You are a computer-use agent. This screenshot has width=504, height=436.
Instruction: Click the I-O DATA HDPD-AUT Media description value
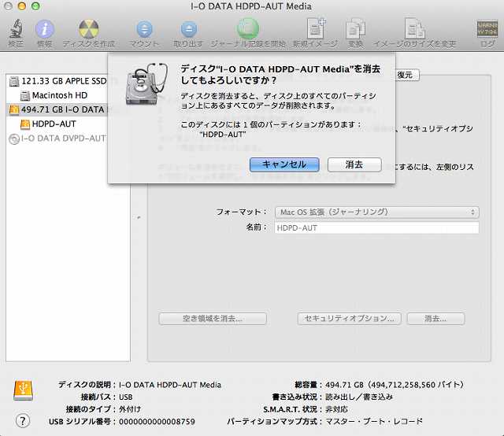(x=170, y=385)
